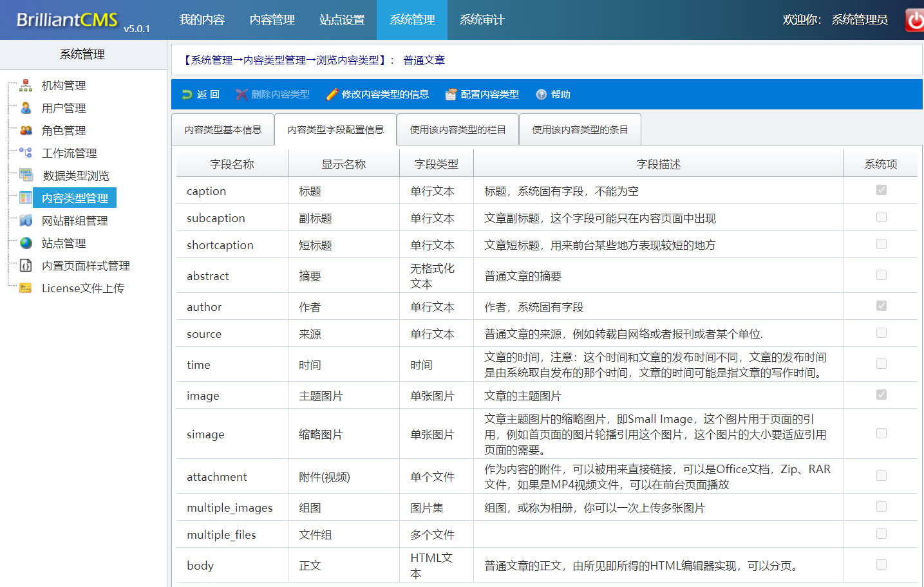Open the 系统审计 top menu
The width and height of the screenshot is (924, 587).
[x=482, y=20]
